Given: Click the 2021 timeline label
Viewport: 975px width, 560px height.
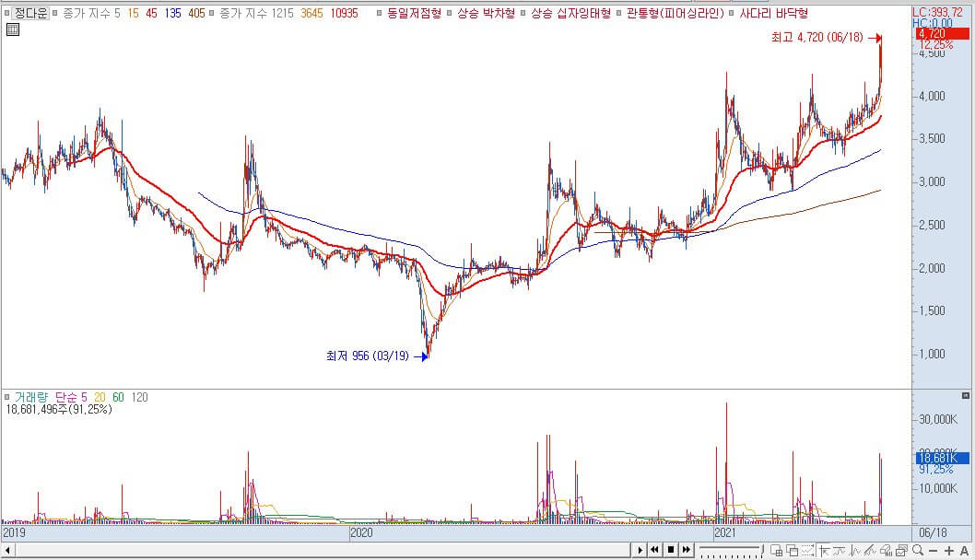Looking at the screenshot, I should click(724, 532).
